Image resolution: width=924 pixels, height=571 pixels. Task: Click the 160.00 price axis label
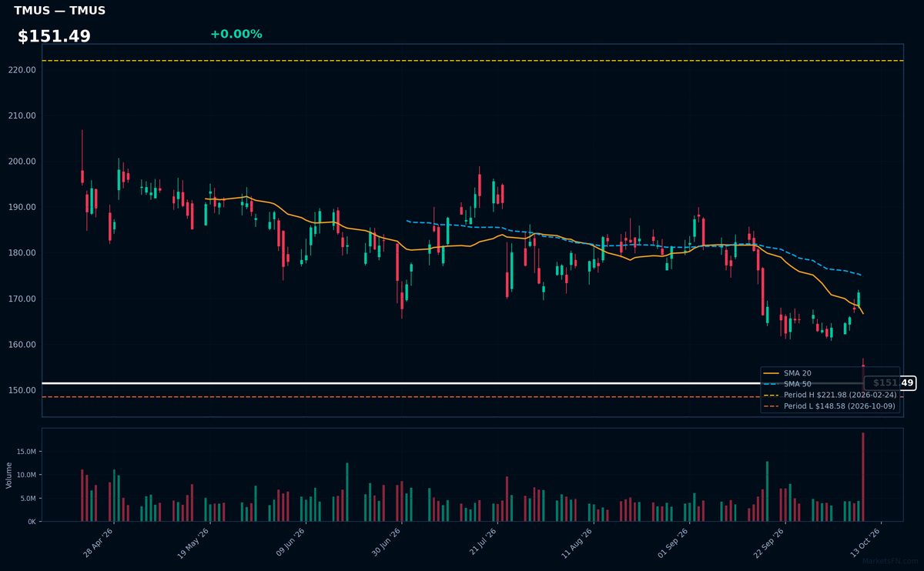(23, 345)
